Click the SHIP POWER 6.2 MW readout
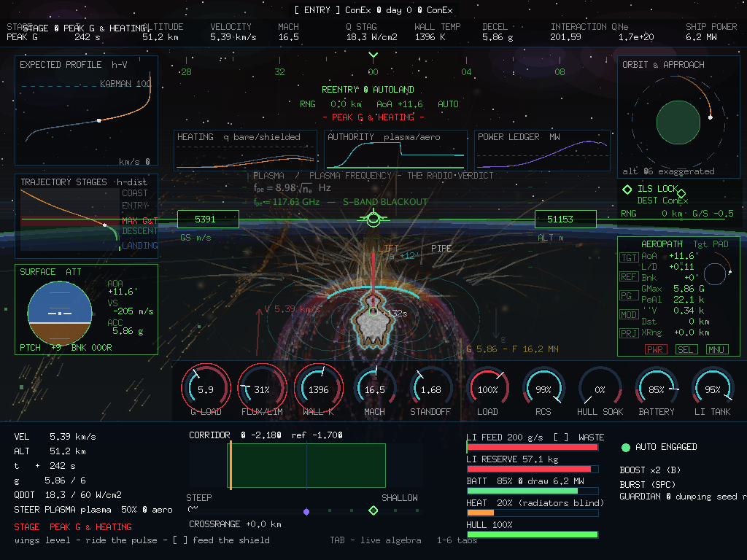The height and width of the screenshot is (560, 747). click(x=711, y=32)
